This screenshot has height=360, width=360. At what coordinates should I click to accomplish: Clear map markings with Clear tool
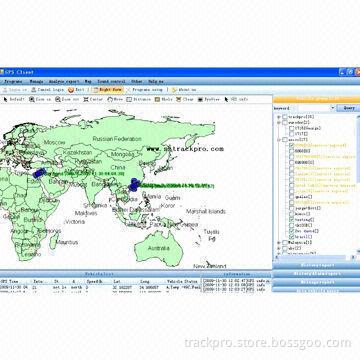click(179, 99)
